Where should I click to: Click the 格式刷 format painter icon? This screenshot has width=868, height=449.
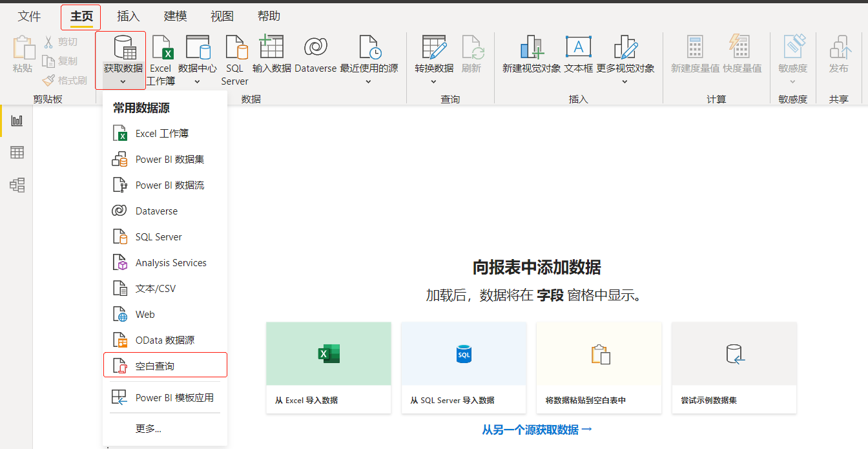pos(49,80)
